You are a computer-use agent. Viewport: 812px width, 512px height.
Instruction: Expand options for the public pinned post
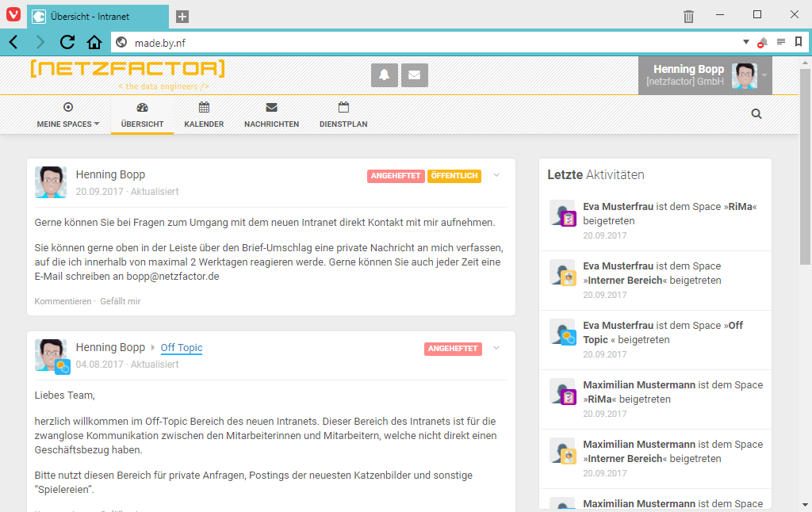point(496,175)
